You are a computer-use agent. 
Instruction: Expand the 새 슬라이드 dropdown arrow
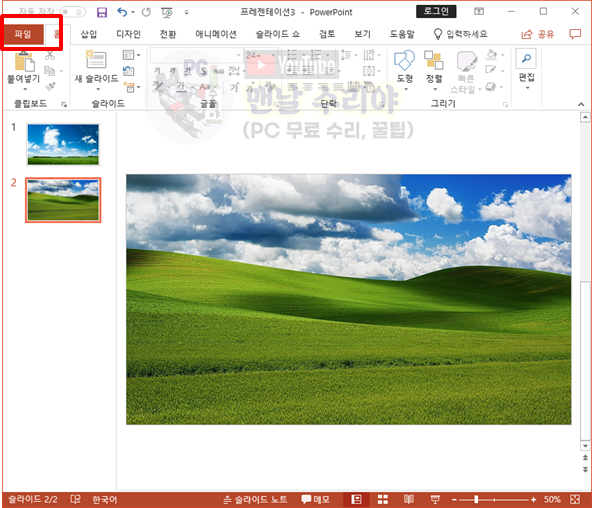pyautogui.click(x=98, y=89)
